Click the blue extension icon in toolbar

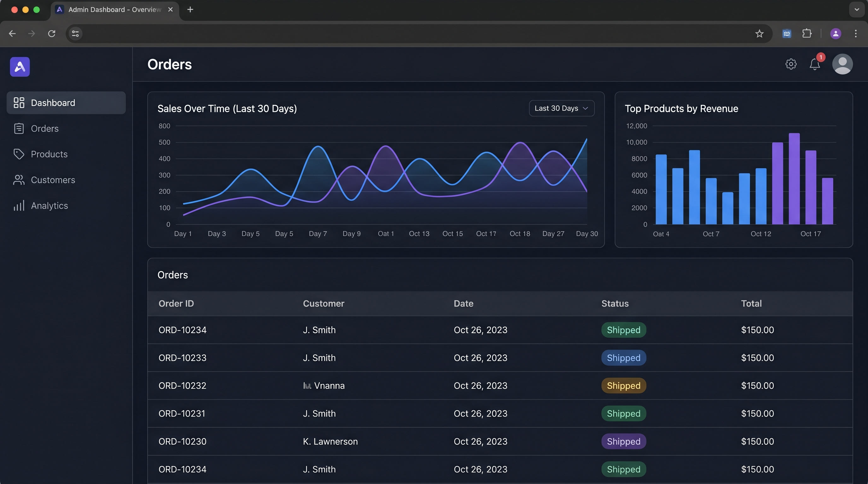click(787, 34)
